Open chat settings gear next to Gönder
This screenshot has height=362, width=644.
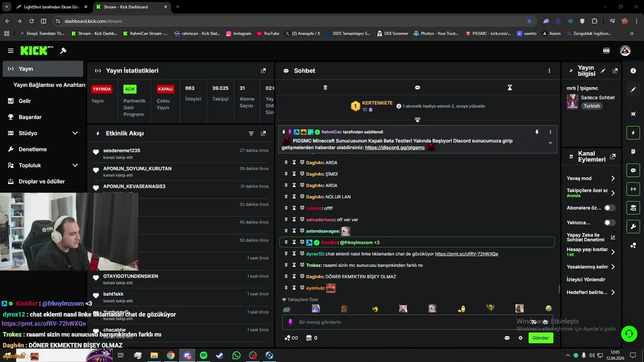(521, 338)
